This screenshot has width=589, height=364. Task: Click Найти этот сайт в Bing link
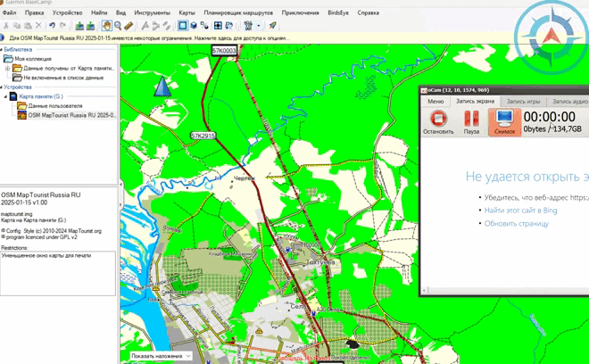coord(520,211)
